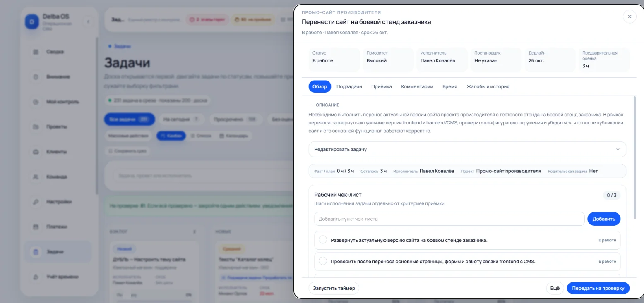Open the Ещё menu
644x303 pixels.
(555, 288)
